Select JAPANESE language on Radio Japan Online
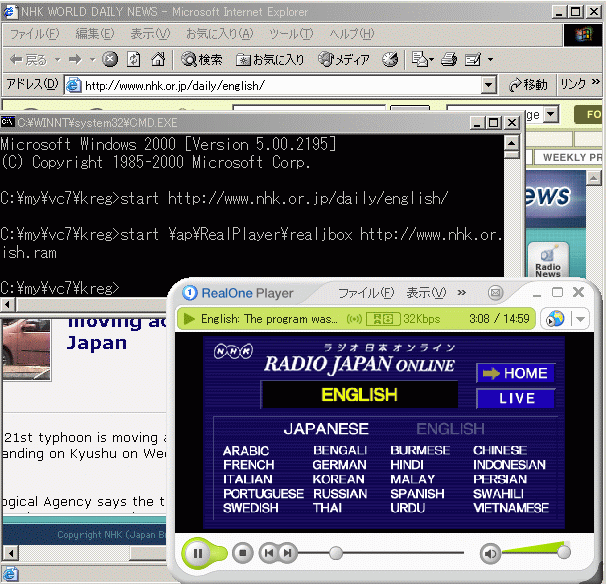 click(x=326, y=429)
